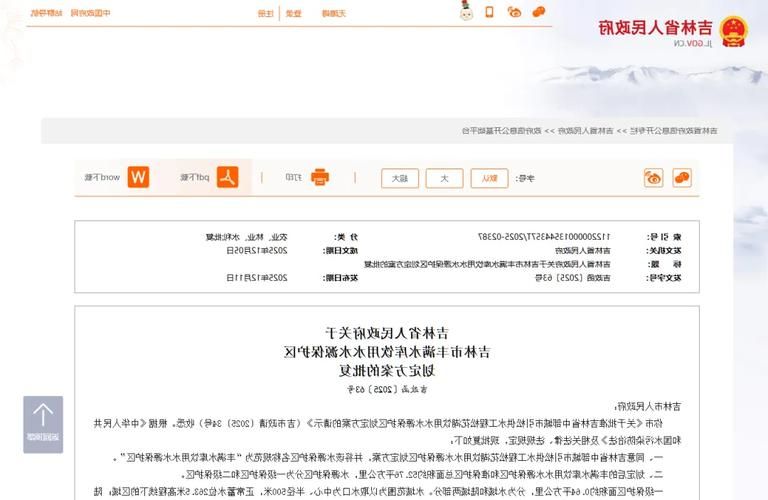Click the salutation 吉林市人民政府:

(648, 406)
